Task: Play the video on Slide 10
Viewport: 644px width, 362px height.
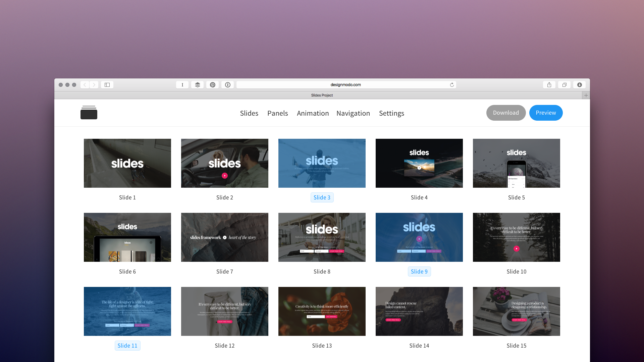Action: click(516, 249)
